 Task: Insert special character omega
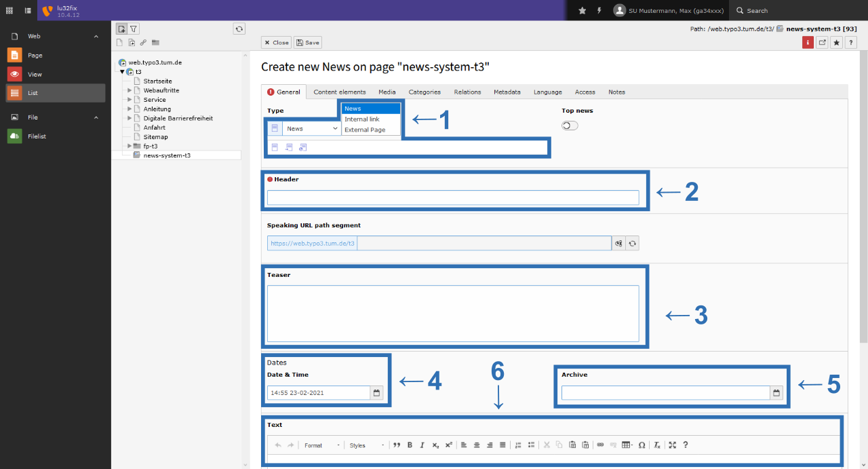[x=642, y=445]
